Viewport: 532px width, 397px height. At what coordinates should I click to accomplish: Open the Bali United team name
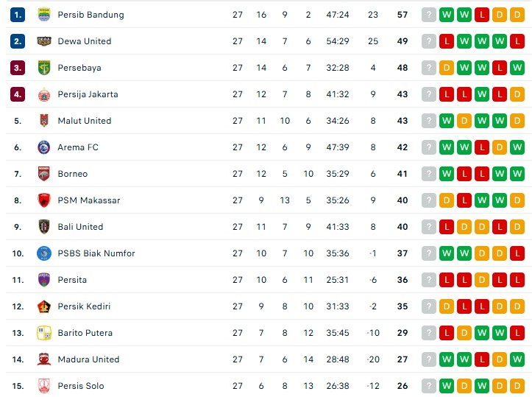80,227
